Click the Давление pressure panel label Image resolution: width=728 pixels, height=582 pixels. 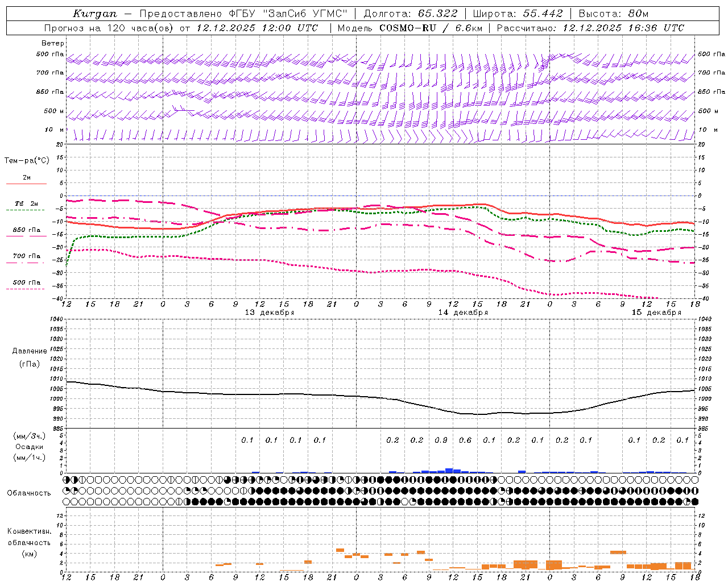[29, 351]
